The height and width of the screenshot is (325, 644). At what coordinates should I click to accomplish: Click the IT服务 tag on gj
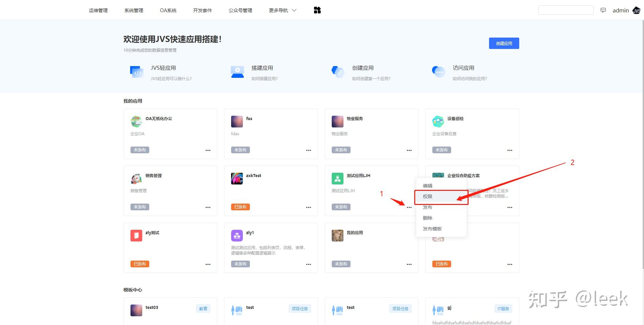click(x=503, y=309)
